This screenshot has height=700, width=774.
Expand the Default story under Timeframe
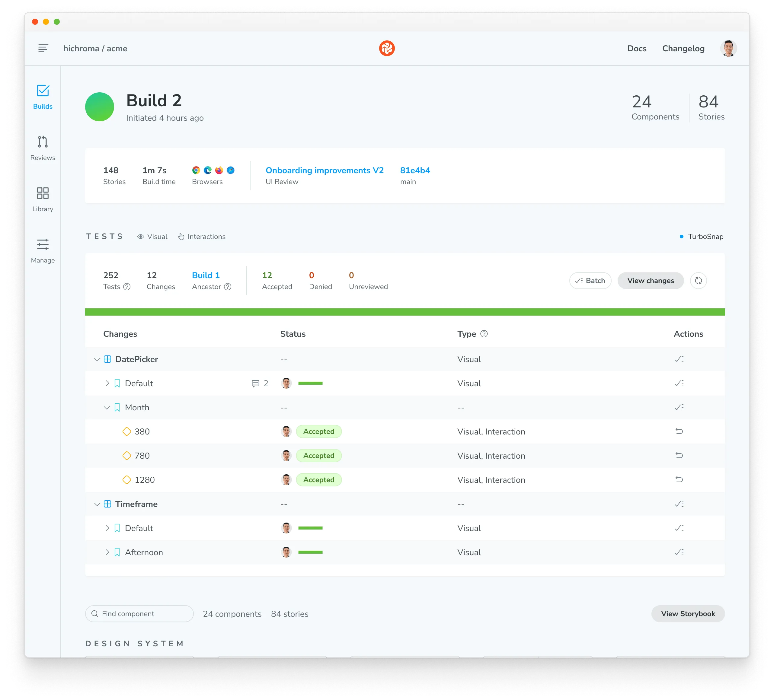pyautogui.click(x=107, y=528)
